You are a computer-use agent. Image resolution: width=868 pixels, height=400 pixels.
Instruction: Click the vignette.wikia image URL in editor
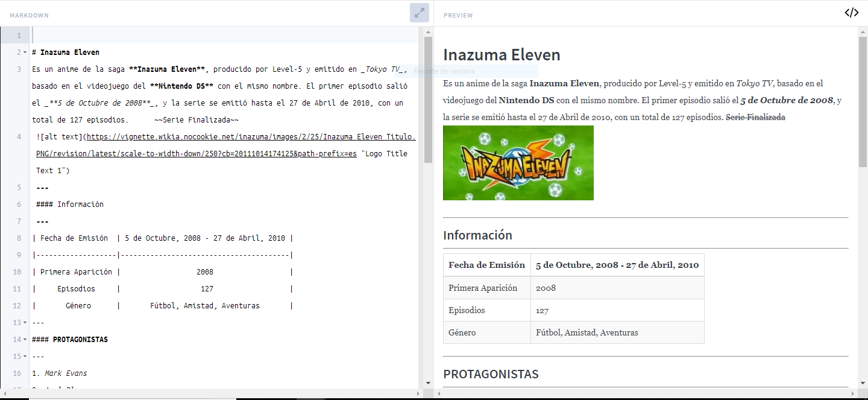click(x=225, y=145)
